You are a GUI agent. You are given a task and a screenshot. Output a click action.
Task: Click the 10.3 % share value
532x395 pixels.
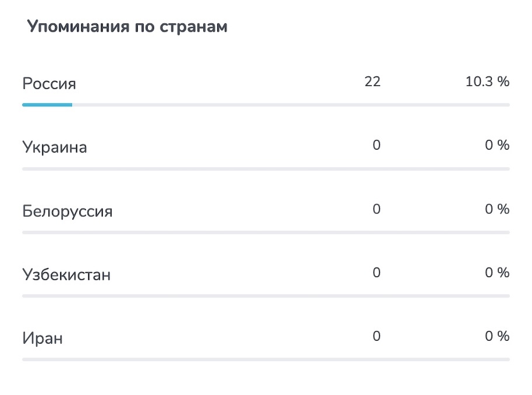point(487,81)
